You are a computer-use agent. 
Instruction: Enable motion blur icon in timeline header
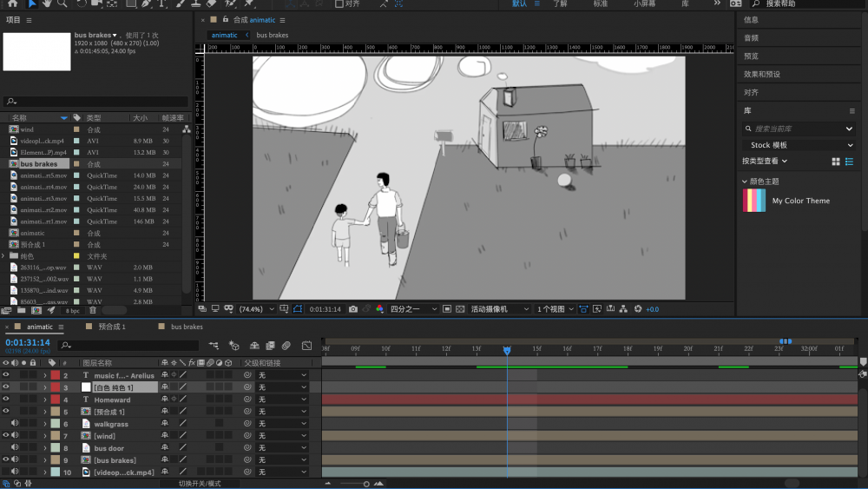tap(286, 346)
